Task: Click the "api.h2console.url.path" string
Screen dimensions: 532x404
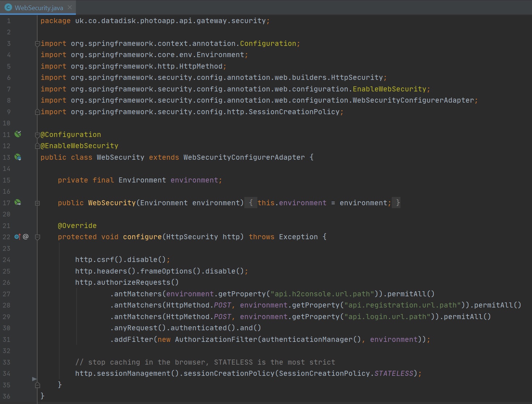Action: [x=322, y=294]
